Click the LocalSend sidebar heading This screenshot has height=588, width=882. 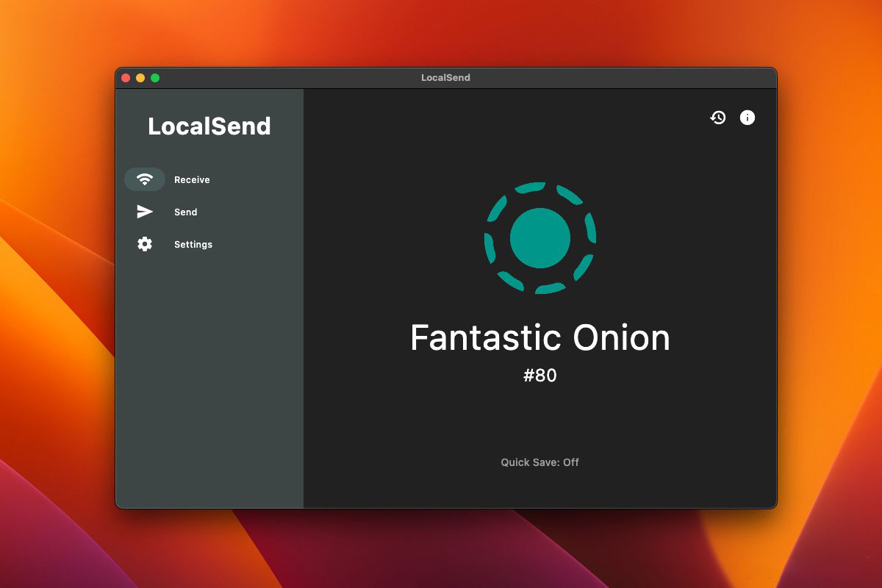tap(209, 126)
